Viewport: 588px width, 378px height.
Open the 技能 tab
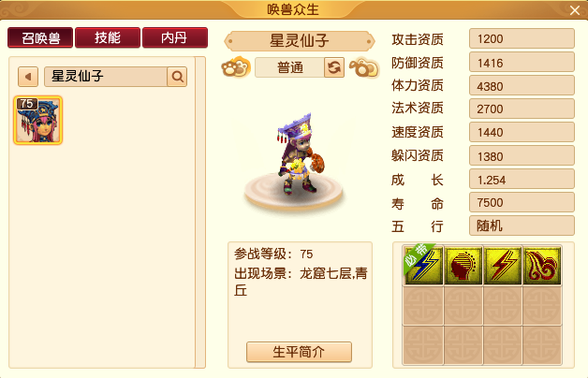(x=108, y=37)
